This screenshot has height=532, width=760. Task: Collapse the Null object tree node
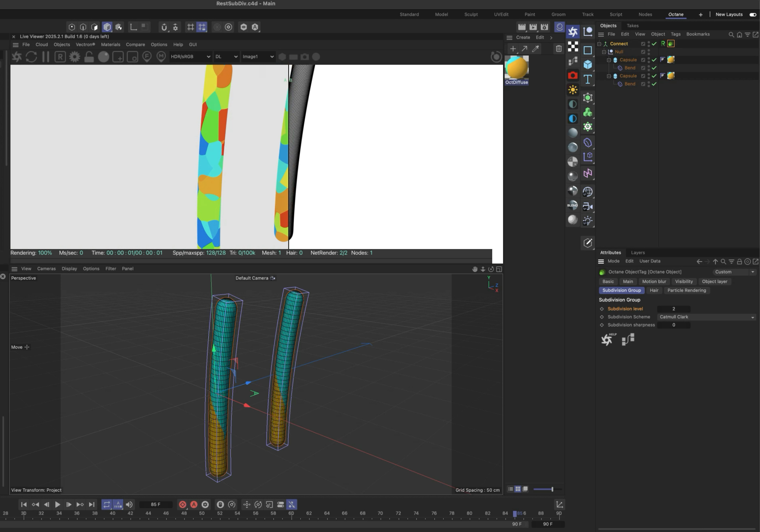(604, 52)
